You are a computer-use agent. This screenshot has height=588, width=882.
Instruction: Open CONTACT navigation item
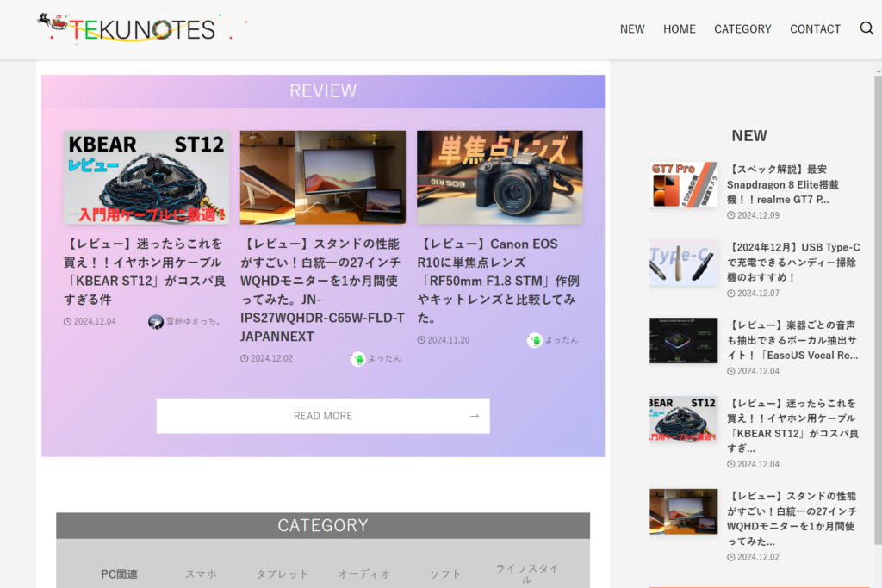(x=815, y=28)
